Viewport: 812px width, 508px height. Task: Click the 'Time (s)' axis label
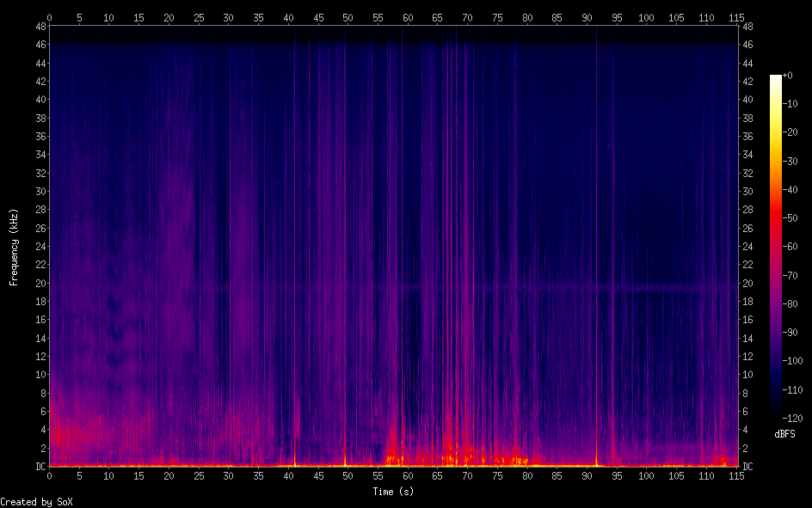point(394,491)
